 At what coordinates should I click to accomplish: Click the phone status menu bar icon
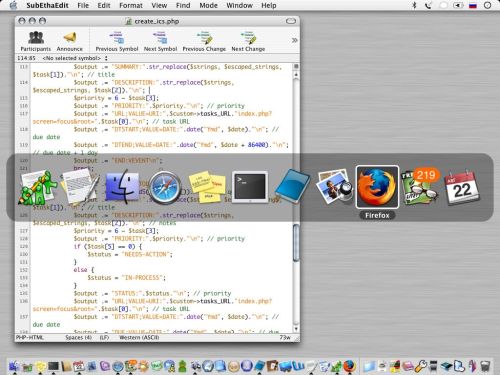(429, 5)
